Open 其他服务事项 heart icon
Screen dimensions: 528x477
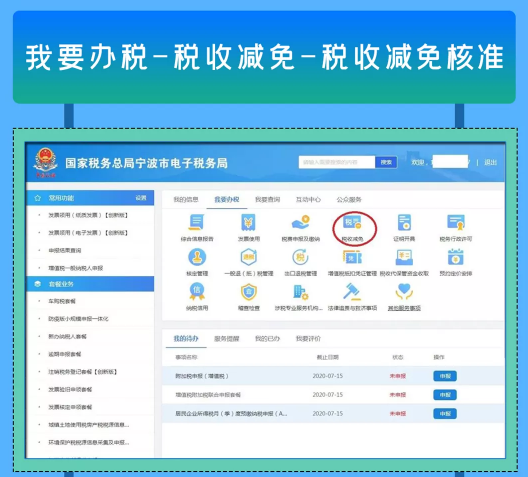(404, 292)
